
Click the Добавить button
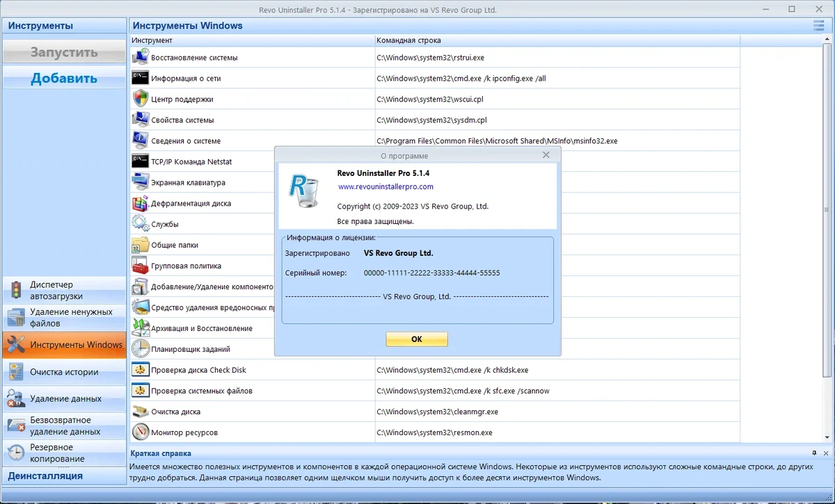[64, 78]
